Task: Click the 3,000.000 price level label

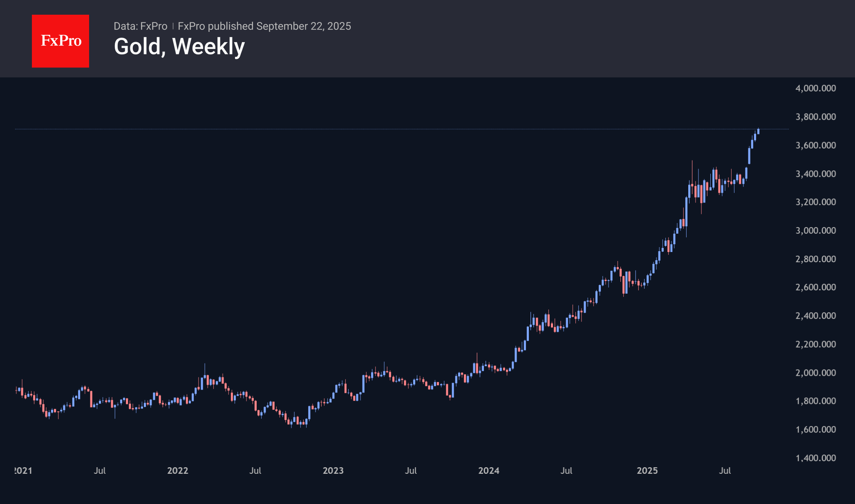Action: point(815,231)
